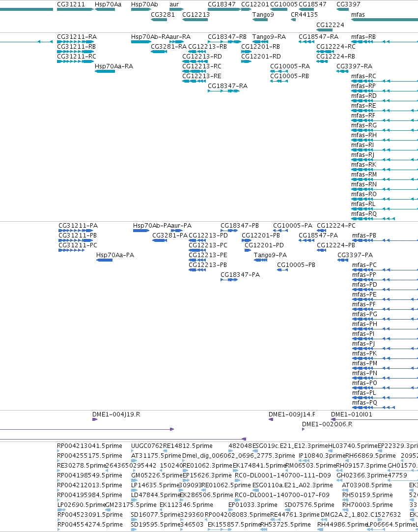Image resolution: width=418 pixels, height=532 pixels.
Task: Click the DME1-009J14.F marker
Action: 271,420
